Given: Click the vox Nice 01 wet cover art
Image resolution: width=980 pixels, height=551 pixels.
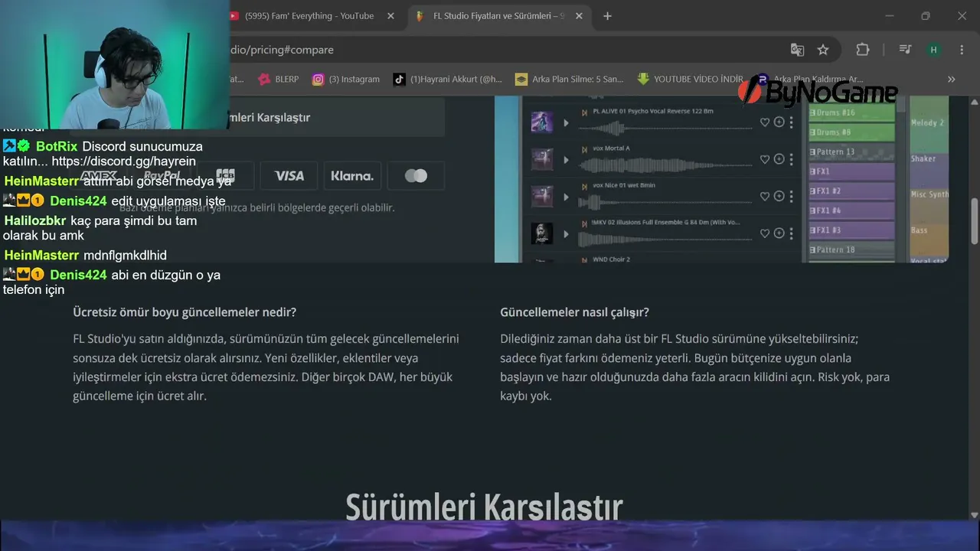Looking at the screenshot, I should [542, 197].
